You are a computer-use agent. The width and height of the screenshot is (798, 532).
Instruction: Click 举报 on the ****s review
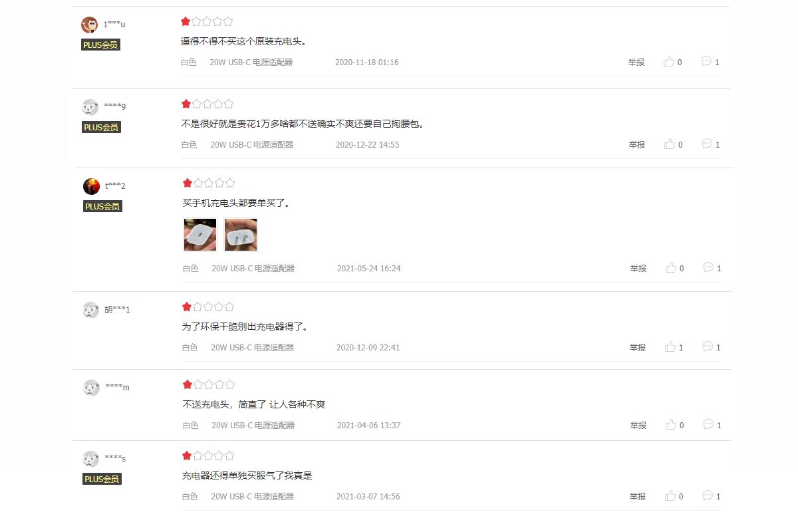(638, 496)
